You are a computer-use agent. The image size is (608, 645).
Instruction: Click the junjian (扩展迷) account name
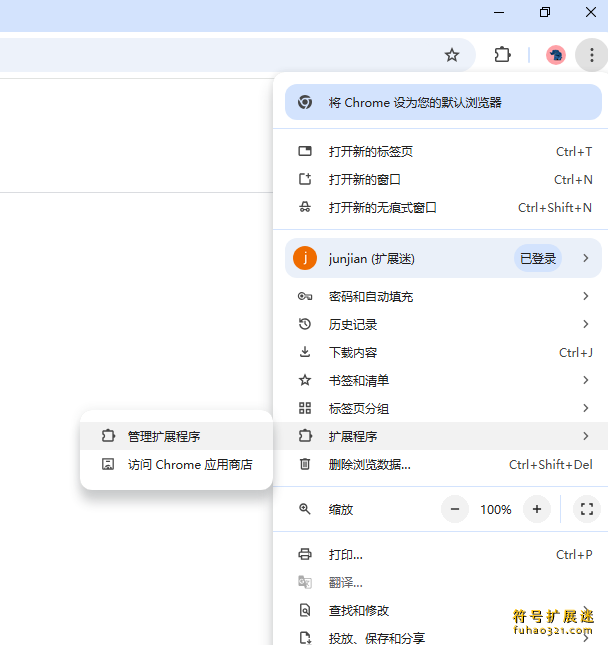coord(371,259)
